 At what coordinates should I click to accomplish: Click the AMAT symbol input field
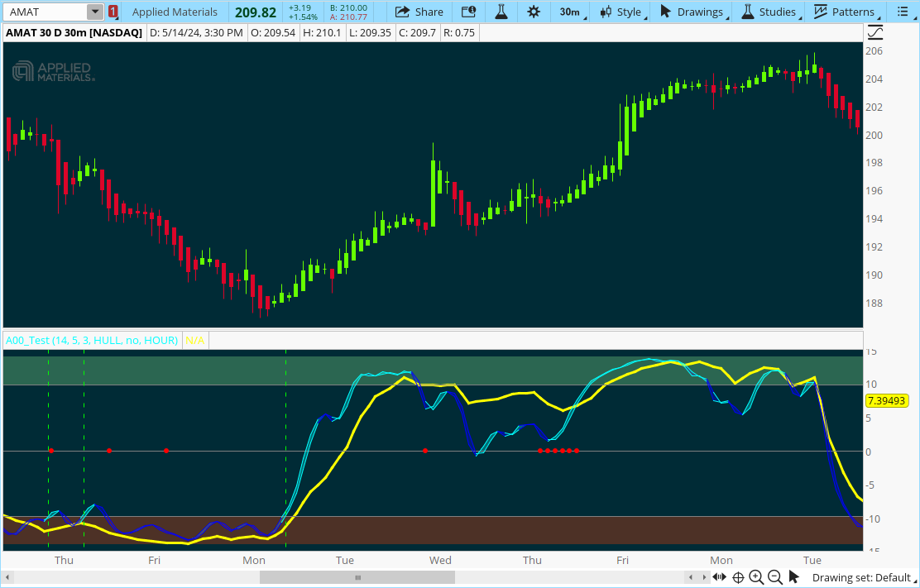coord(46,12)
